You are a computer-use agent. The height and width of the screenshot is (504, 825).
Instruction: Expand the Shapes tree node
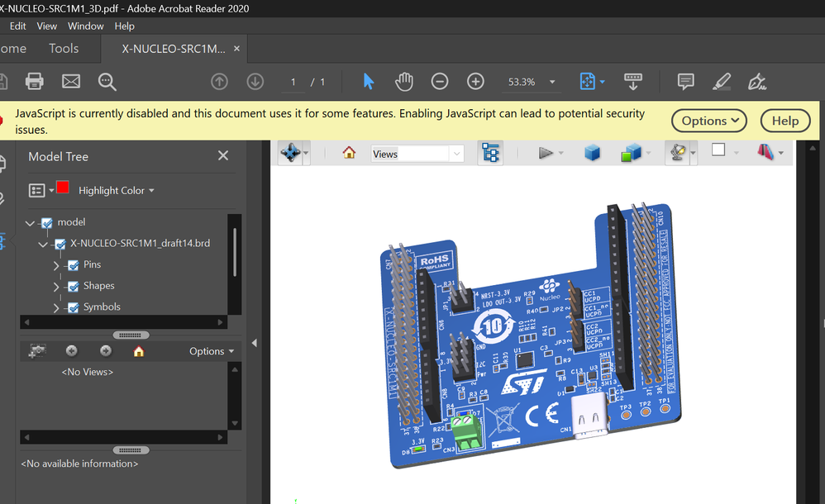56,287
